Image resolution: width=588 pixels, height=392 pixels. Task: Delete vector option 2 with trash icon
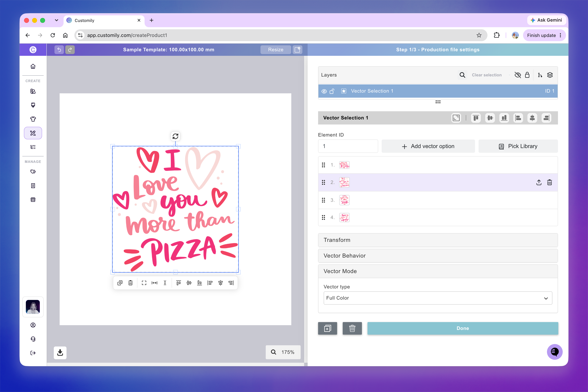[549, 183]
